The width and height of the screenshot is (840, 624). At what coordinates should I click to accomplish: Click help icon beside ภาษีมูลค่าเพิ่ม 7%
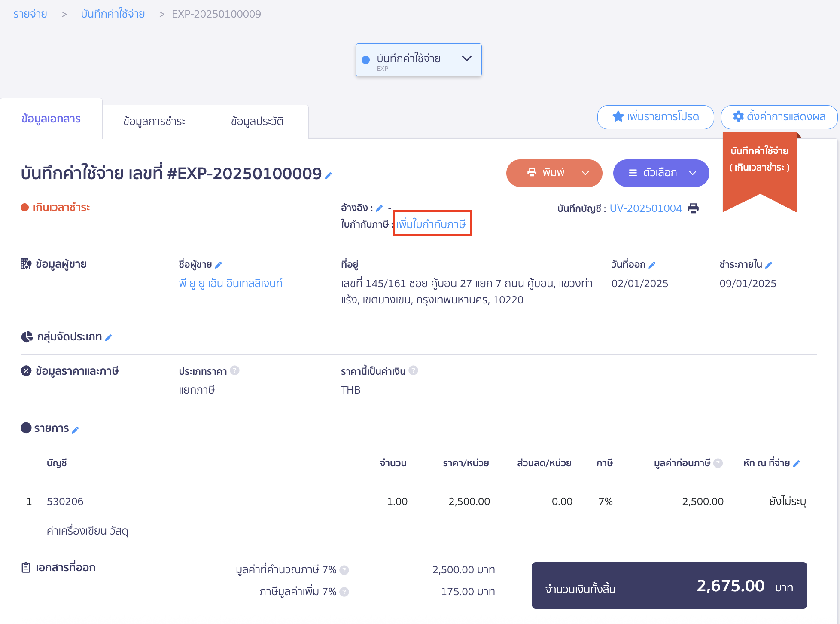coord(344,592)
